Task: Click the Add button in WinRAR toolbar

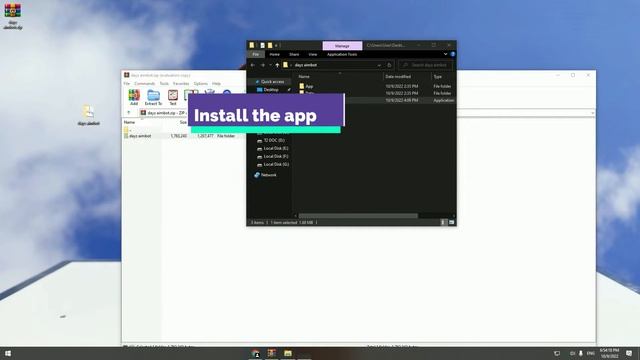Action: [x=134, y=97]
